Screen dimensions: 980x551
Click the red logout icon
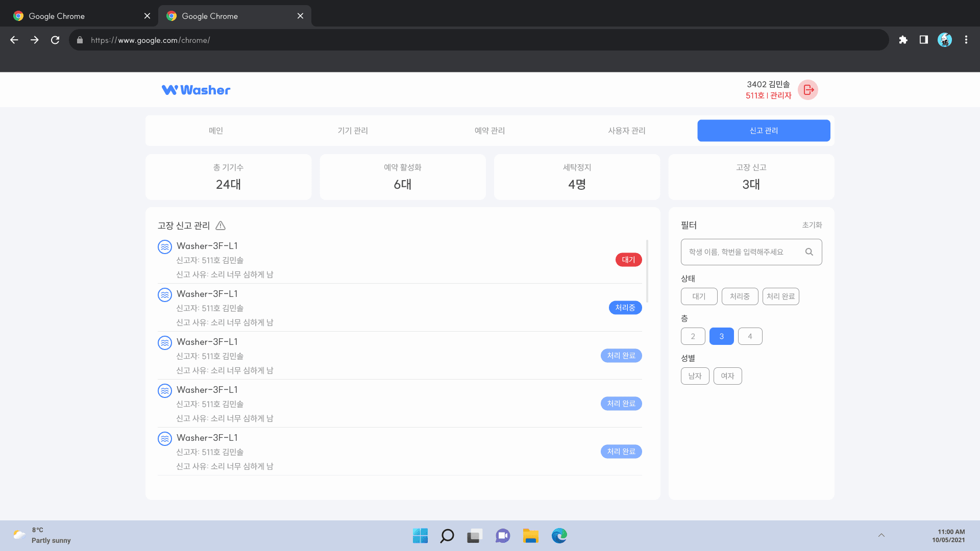click(x=808, y=90)
